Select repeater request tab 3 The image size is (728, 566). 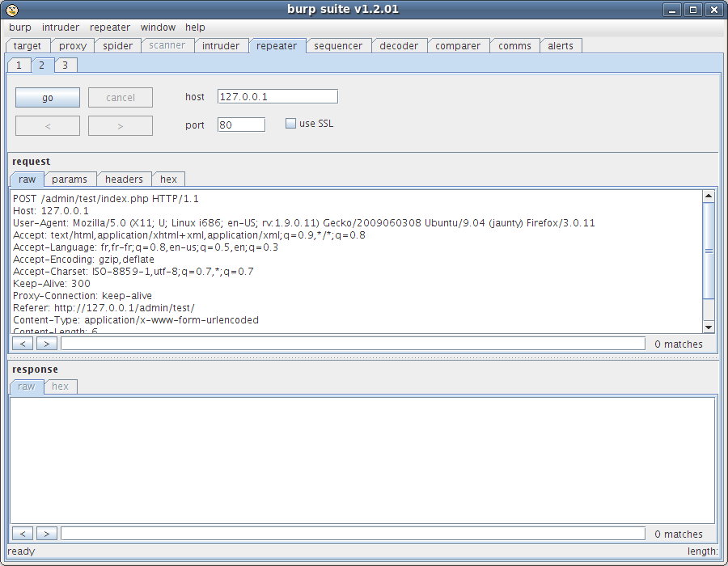point(66,65)
